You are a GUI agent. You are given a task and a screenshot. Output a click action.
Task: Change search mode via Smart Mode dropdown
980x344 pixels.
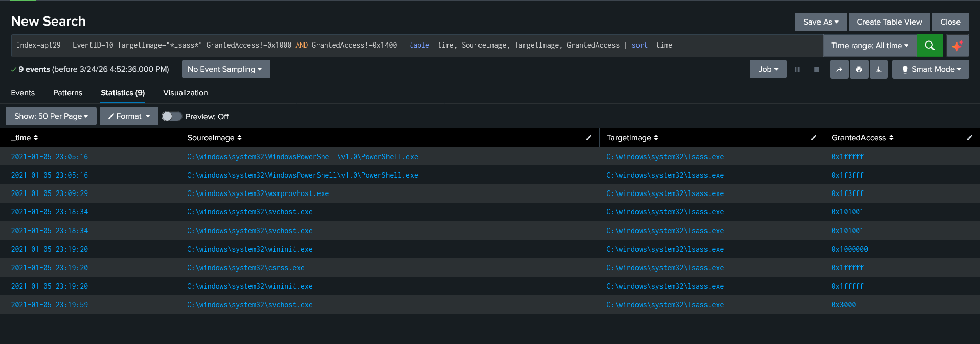coord(930,69)
